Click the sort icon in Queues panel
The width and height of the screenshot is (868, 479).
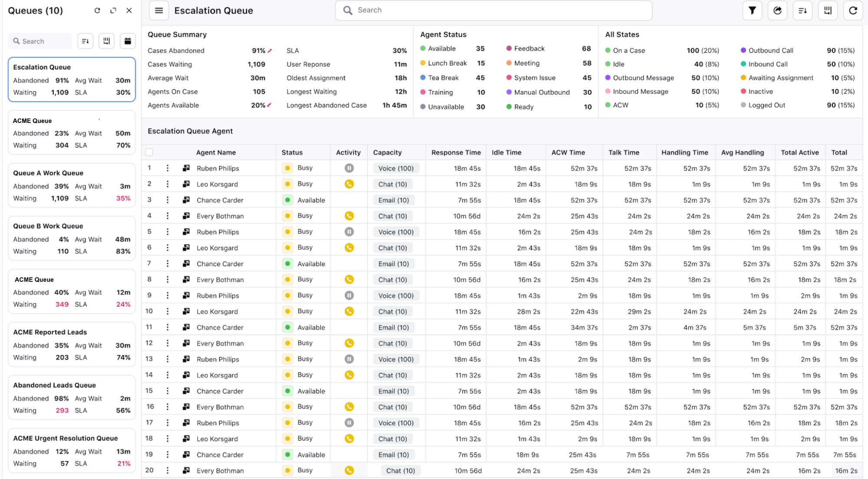[x=86, y=41]
